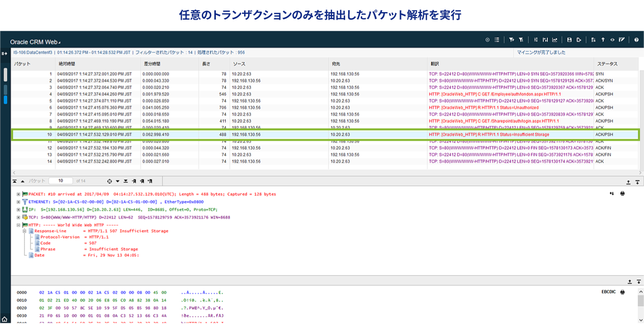Expand the PACKET #10 tree node
Image resolution: width=644 pixels, height=325 pixels.
pos(19,194)
